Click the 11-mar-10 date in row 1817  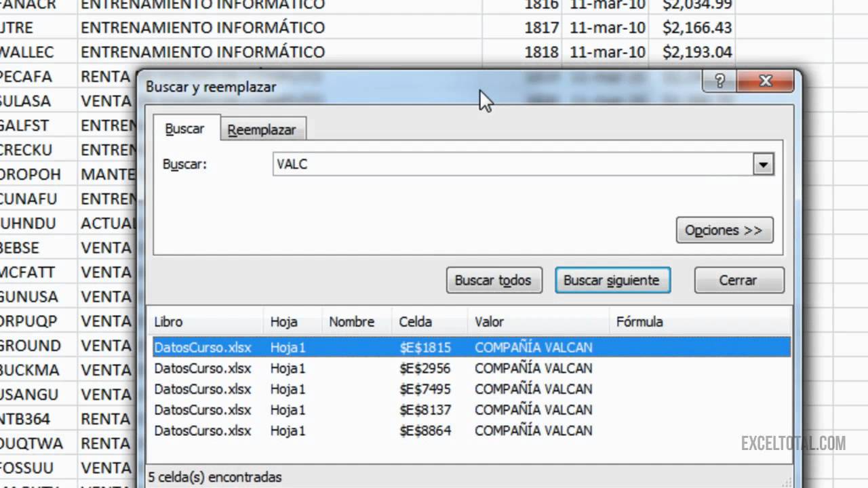(606, 28)
